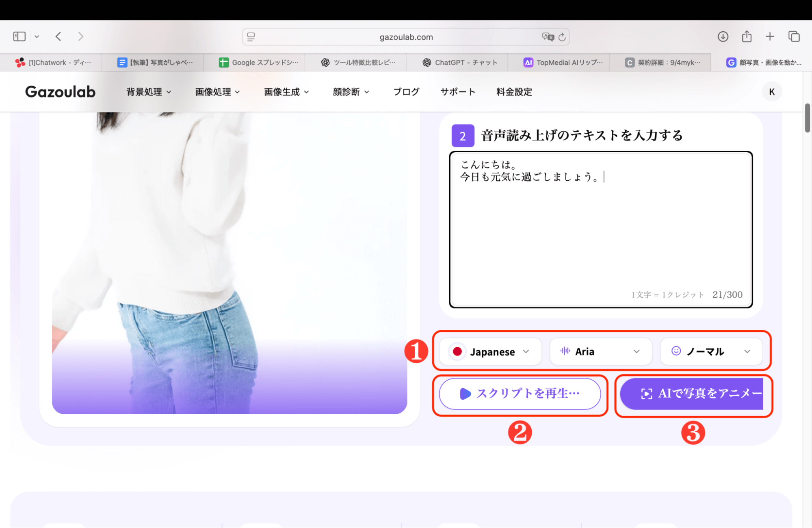Image resolution: width=812 pixels, height=528 pixels.
Task: Open the Japanese language dropdown
Action: pyautogui.click(x=527, y=351)
